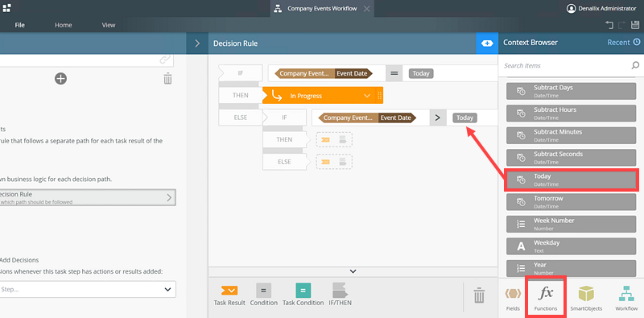
Task: Select the Subtract Minutes function
Action: tap(571, 135)
